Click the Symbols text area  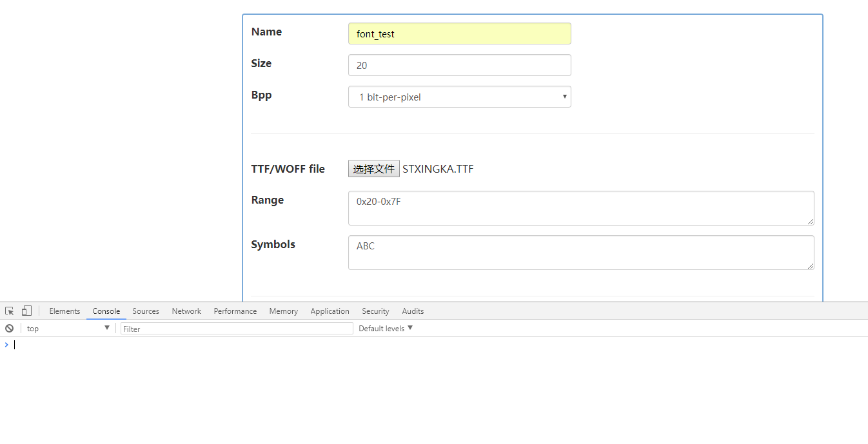point(580,252)
